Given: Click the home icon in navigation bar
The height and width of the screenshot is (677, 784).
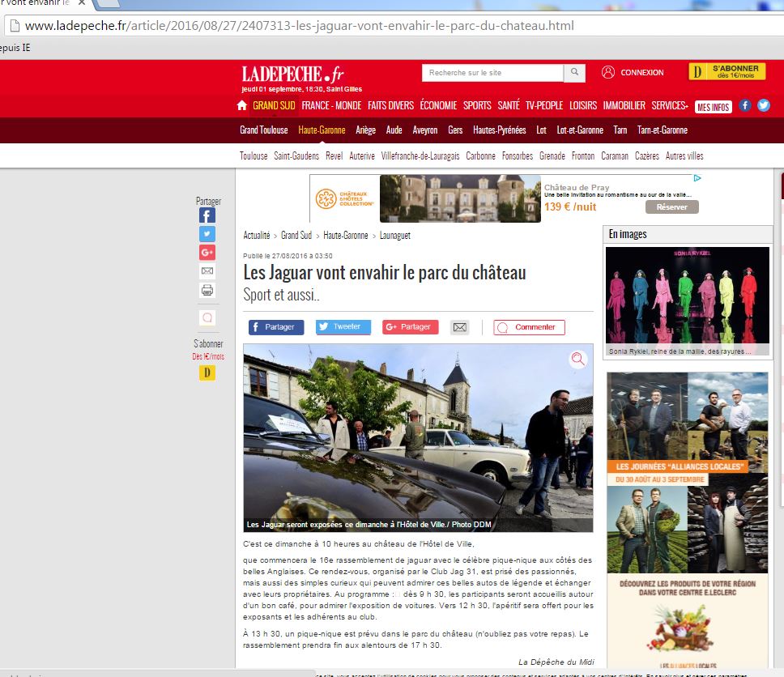Looking at the screenshot, I should point(242,105).
